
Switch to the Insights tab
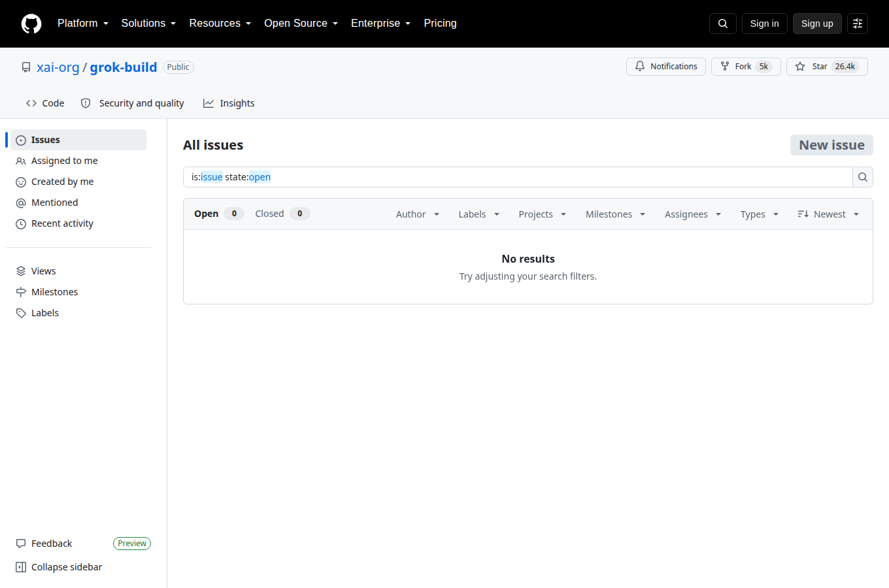229,103
